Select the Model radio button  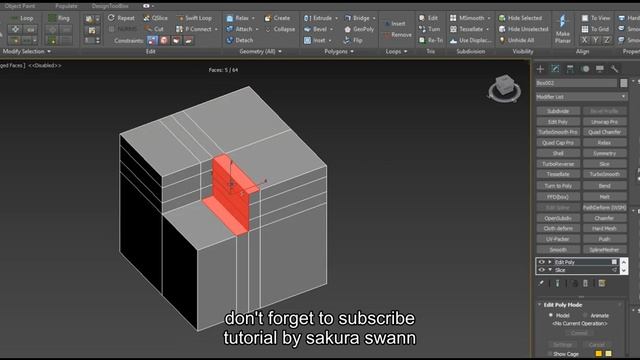coord(551,315)
